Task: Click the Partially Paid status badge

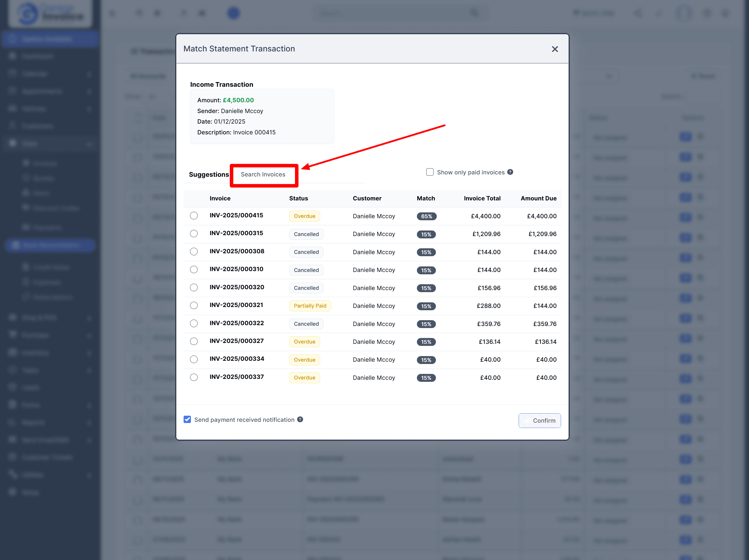Action: point(310,306)
